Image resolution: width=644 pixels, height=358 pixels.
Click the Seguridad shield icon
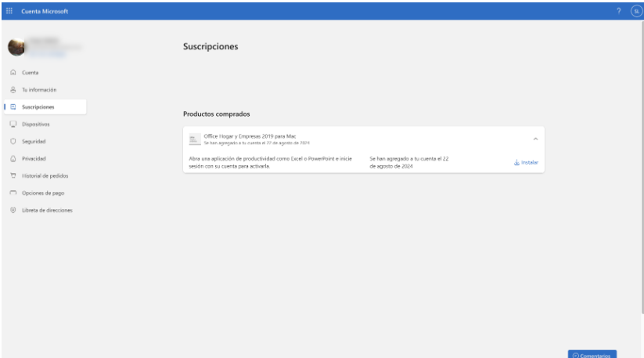pyautogui.click(x=13, y=141)
